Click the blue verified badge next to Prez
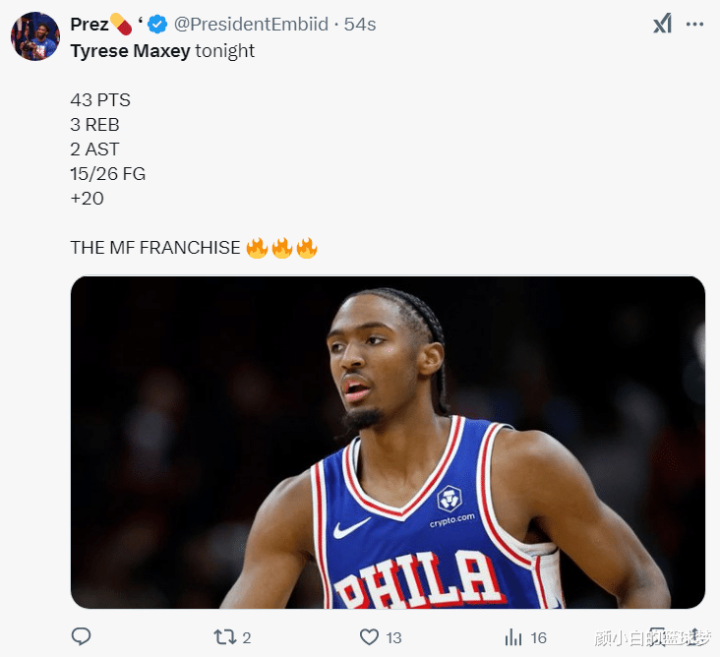The height and width of the screenshot is (657, 720). pos(158,24)
